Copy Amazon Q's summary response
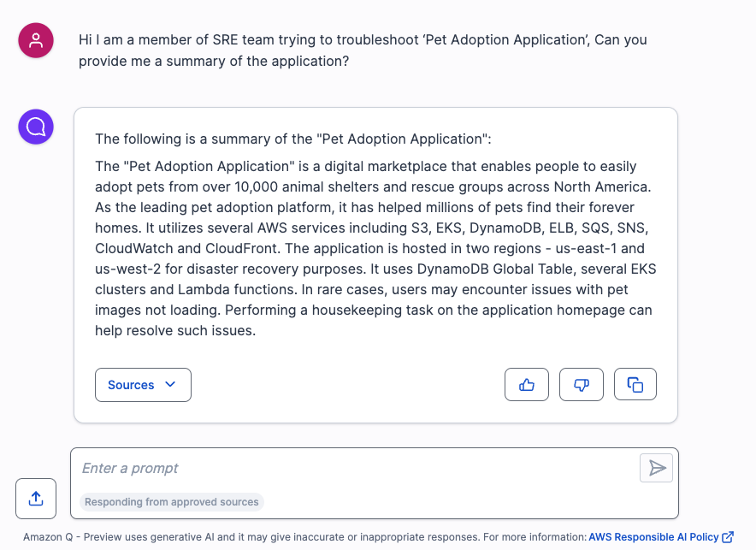 (635, 384)
